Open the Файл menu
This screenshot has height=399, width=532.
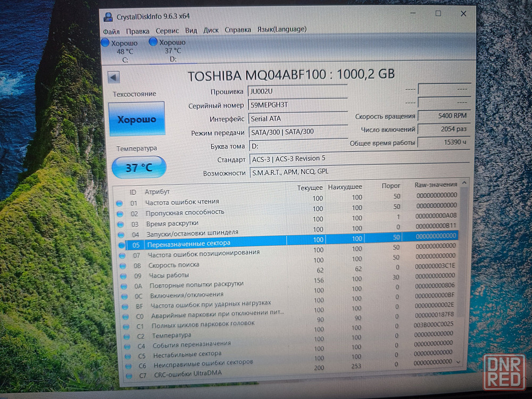[x=111, y=31]
